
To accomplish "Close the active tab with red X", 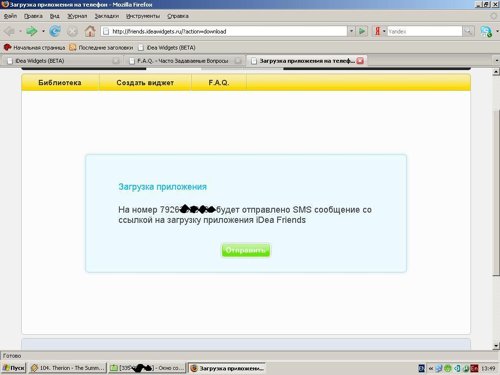I will tap(360, 61).
